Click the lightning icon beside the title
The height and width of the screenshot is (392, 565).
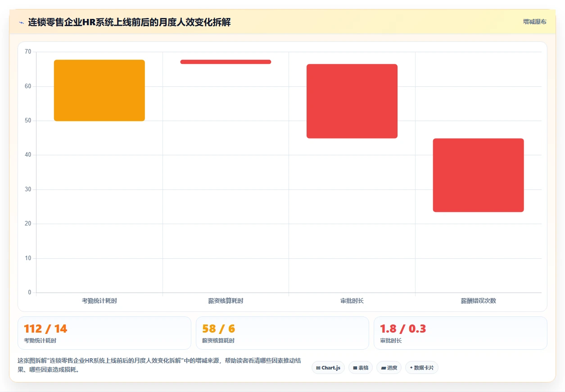tap(21, 23)
